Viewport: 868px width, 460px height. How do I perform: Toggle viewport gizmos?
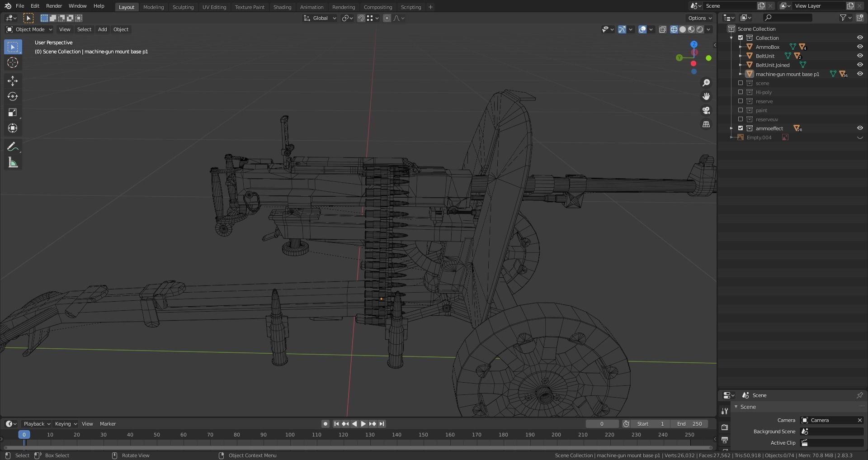pyautogui.click(x=622, y=29)
